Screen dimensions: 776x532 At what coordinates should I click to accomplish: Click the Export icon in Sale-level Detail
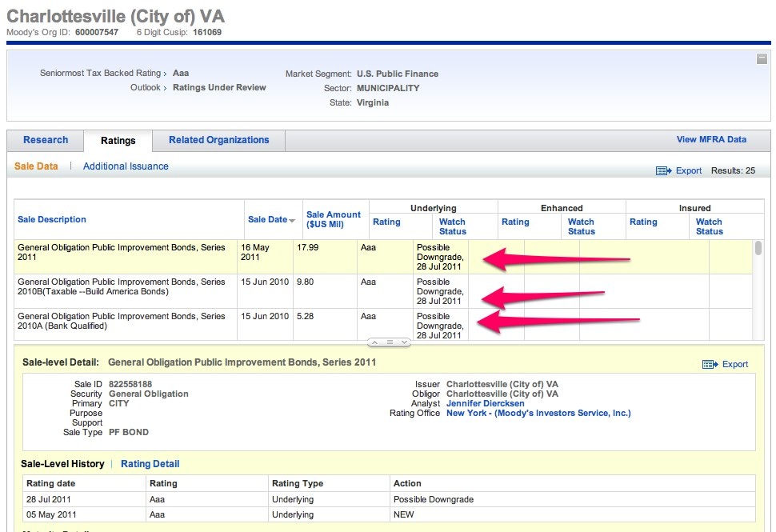point(710,364)
